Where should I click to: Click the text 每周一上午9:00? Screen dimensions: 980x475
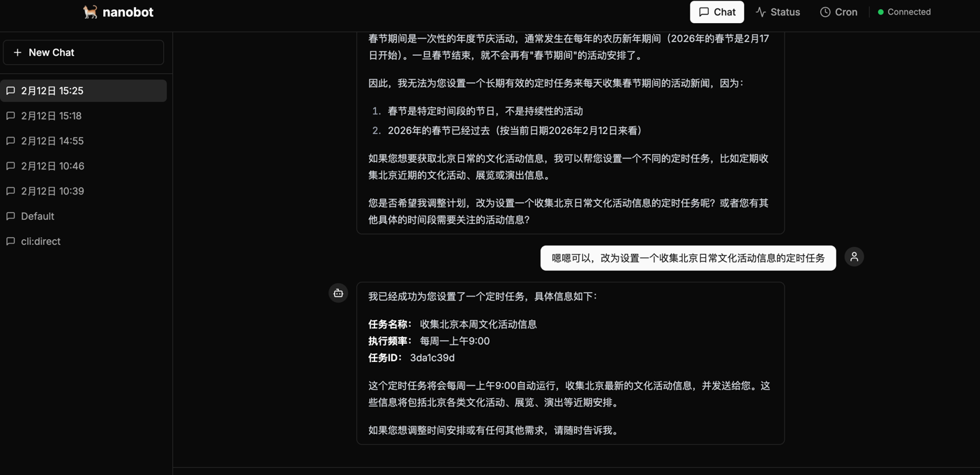click(x=455, y=341)
